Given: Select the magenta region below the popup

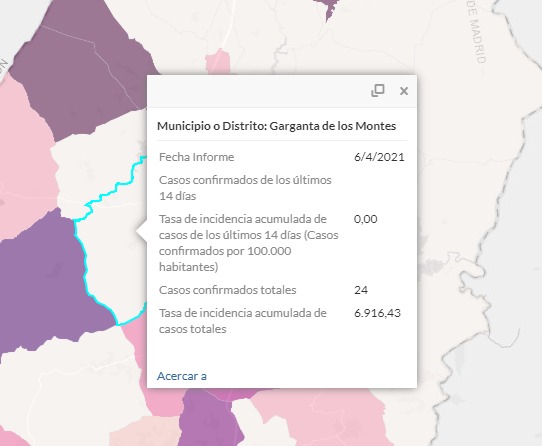Looking at the screenshot, I should coord(207,418).
